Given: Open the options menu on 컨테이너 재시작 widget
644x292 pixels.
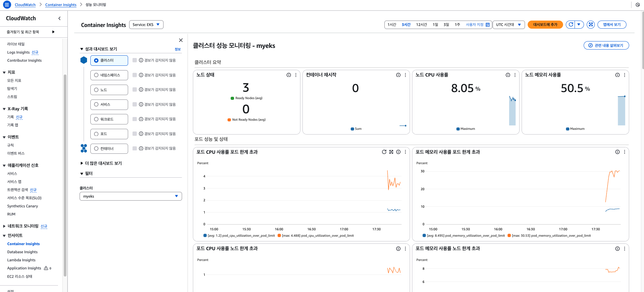Looking at the screenshot, I should [x=405, y=75].
